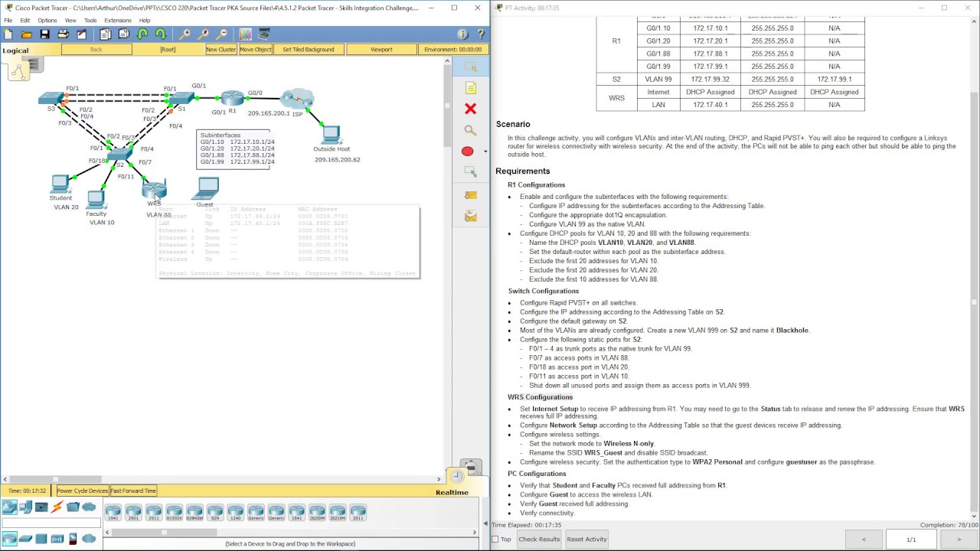This screenshot has height=551, width=980.
Task: Activate the Select tool in the side bar
Action: (x=470, y=67)
